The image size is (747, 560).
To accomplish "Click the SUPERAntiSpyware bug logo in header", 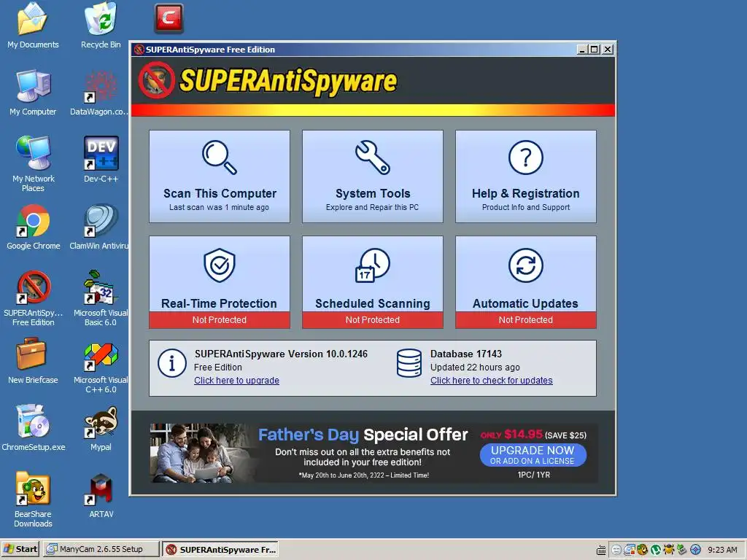I will [x=157, y=80].
